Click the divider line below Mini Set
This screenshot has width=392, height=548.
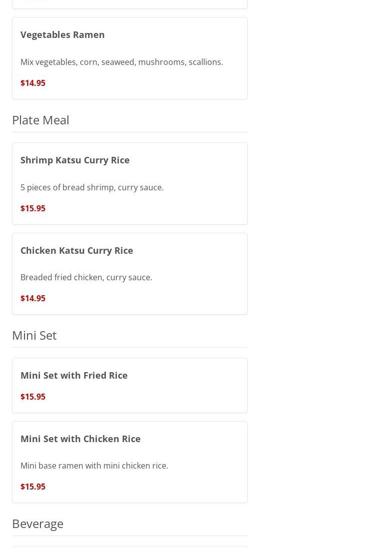129,348
